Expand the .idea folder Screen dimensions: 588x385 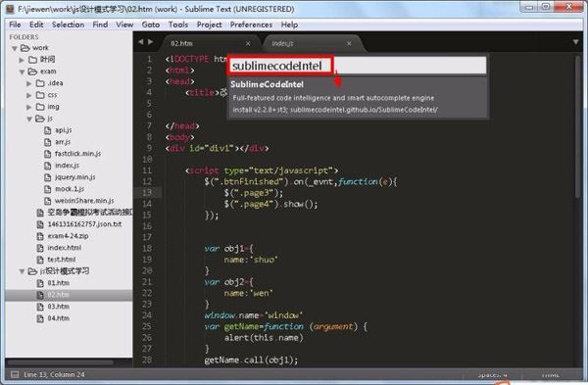click(x=28, y=83)
